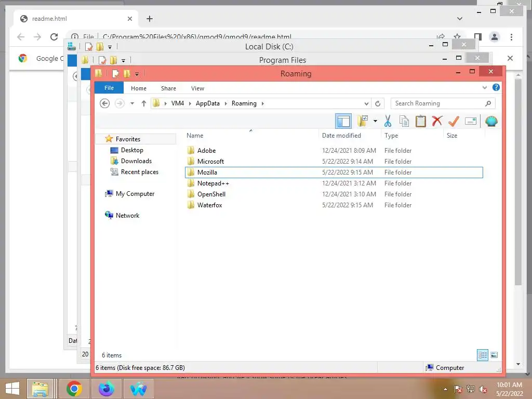The image size is (532, 399).
Task: Open File Explorer from taskbar
Action: pos(39,389)
